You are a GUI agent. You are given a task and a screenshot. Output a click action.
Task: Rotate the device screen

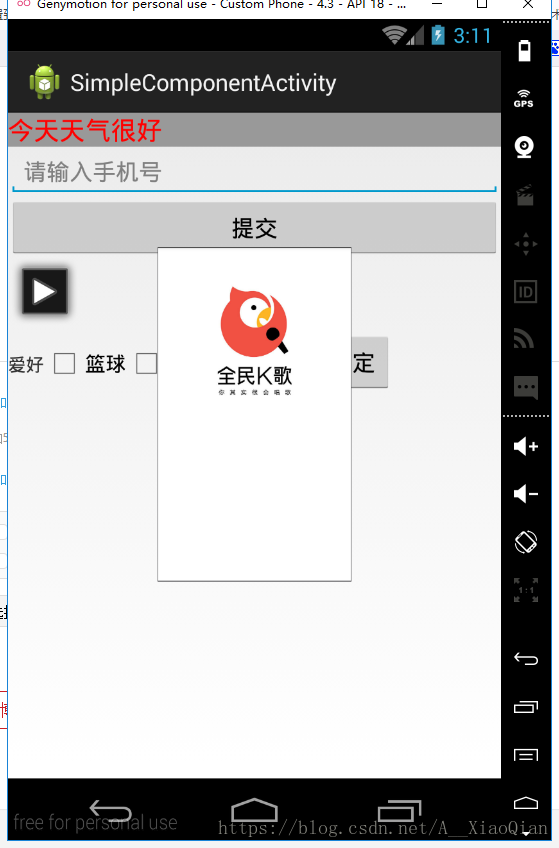coord(525,542)
